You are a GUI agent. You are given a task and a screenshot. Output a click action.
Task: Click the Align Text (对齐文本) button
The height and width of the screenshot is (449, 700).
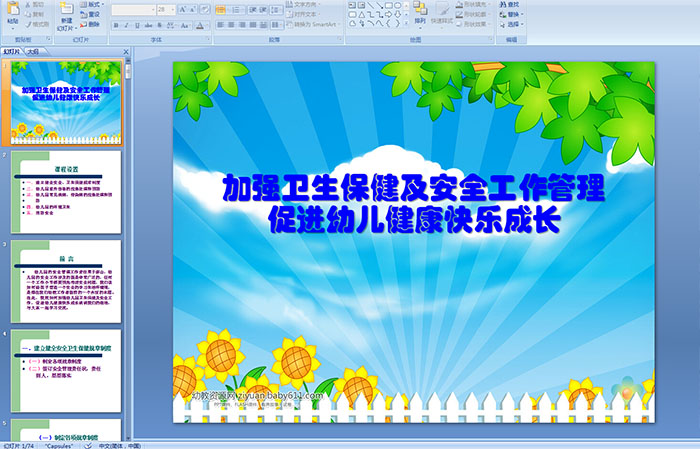[x=304, y=15]
